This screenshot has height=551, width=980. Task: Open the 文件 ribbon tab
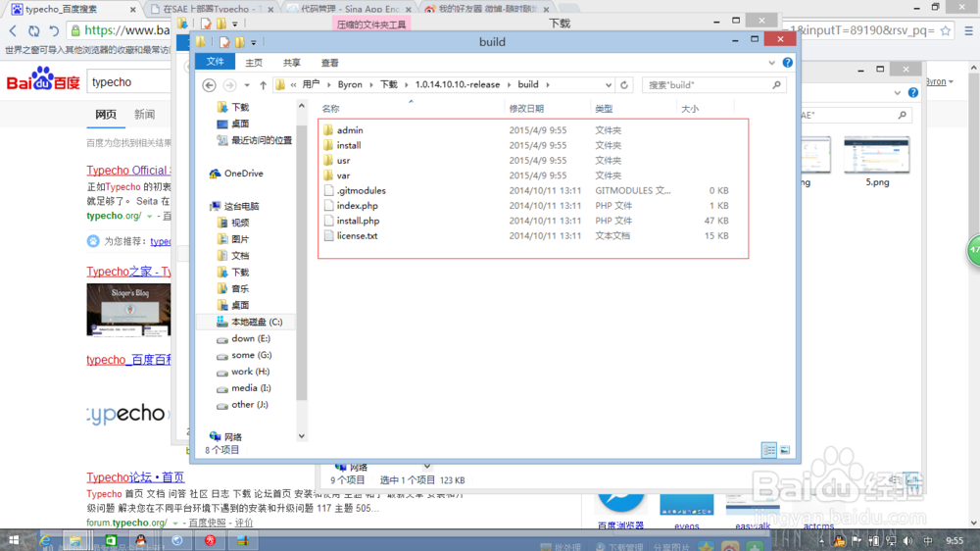pos(215,62)
